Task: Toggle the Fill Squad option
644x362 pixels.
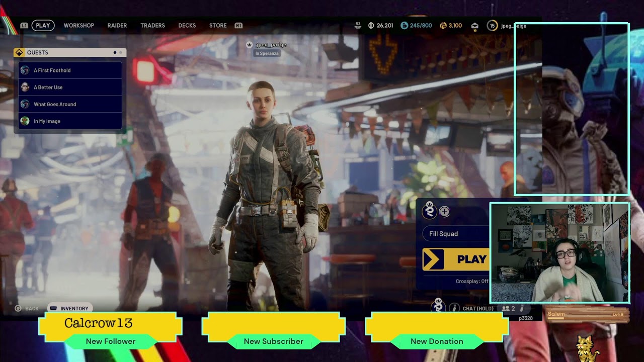Action: click(x=456, y=234)
